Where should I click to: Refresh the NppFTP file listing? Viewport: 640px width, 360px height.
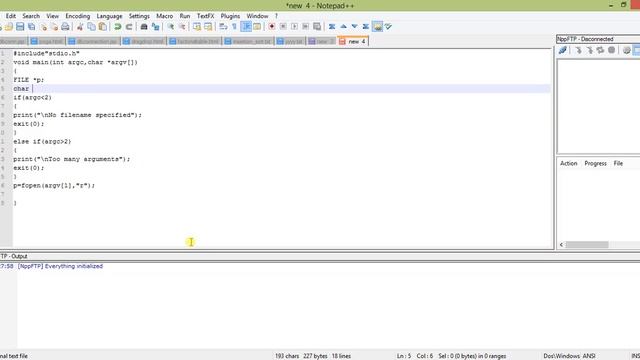[x=600, y=50]
